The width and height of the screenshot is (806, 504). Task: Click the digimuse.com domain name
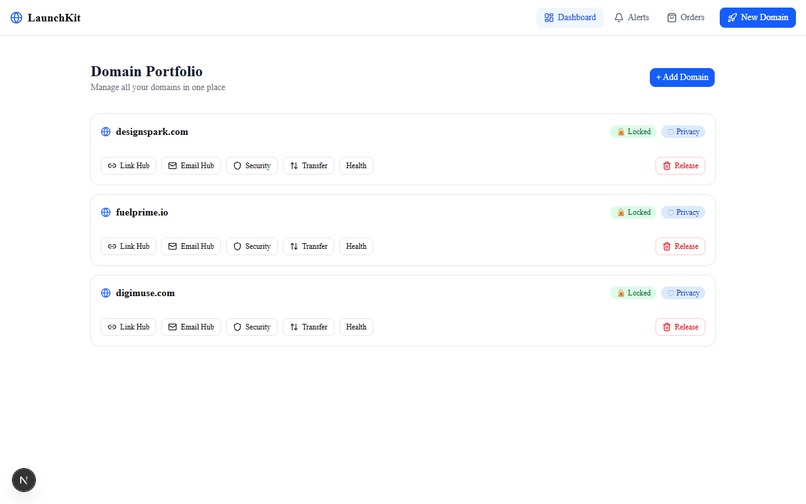(145, 293)
